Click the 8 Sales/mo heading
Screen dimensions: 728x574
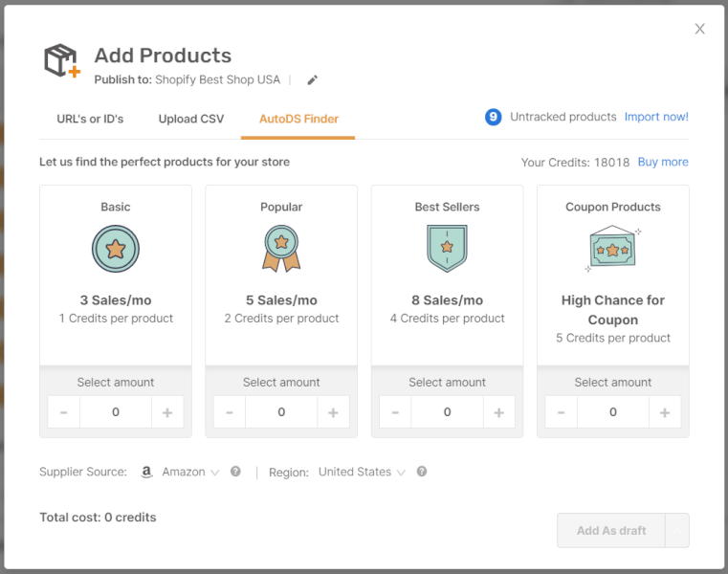coord(447,300)
